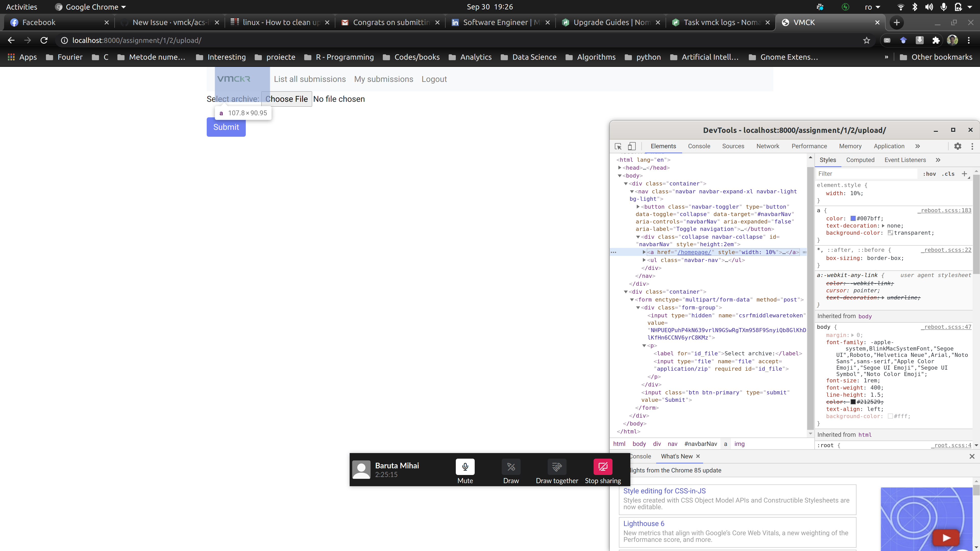980x551 pixels.
Task: Bookmark this page with the star icon
Action: point(867,40)
